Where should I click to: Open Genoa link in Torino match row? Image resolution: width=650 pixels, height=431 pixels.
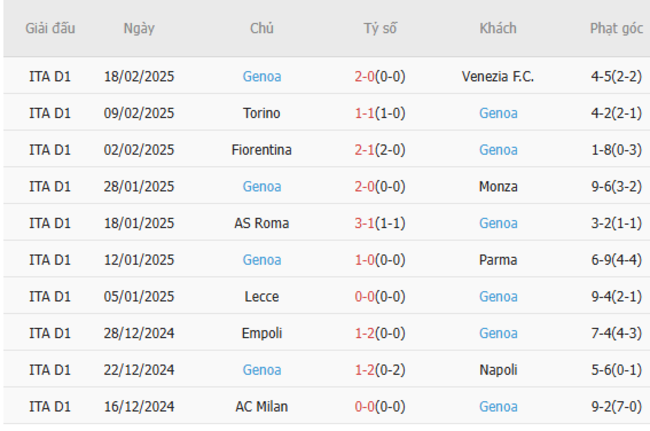tap(498, 113)
